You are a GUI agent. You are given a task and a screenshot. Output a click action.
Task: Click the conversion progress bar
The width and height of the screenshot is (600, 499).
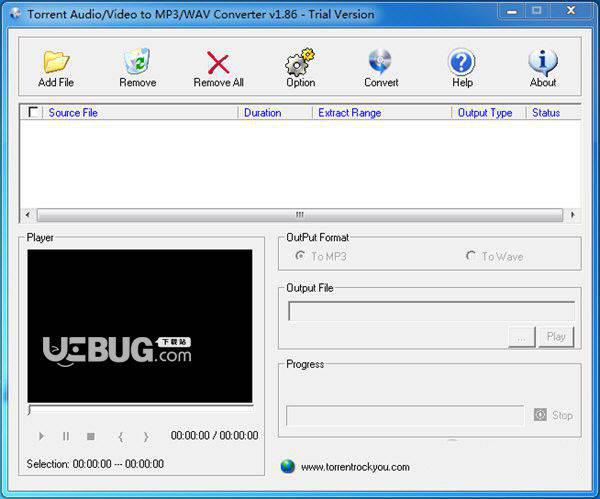click(x=405, y=415)
